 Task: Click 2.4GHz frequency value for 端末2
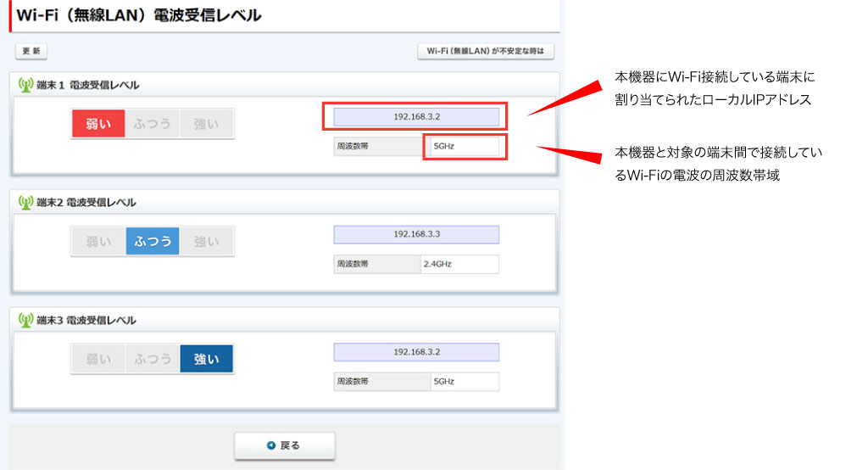(x=459, y=264)
